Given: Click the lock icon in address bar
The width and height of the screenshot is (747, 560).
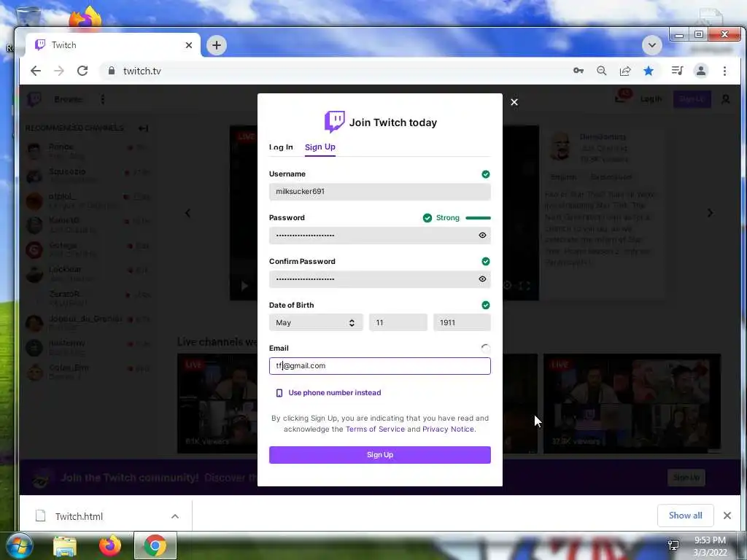Looking at the screenshot, I should coord(112,71).
